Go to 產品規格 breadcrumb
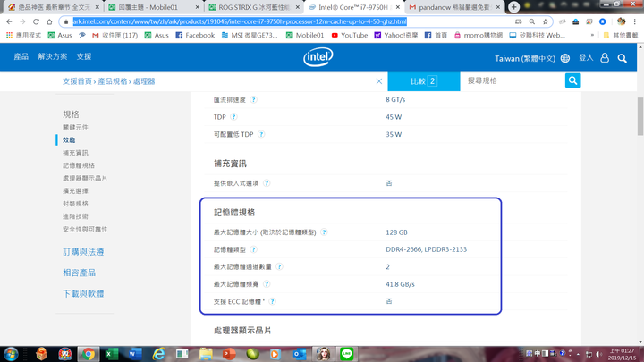This screenshot has width=644, height=362. pyautogui.click(x=112, y=81)
